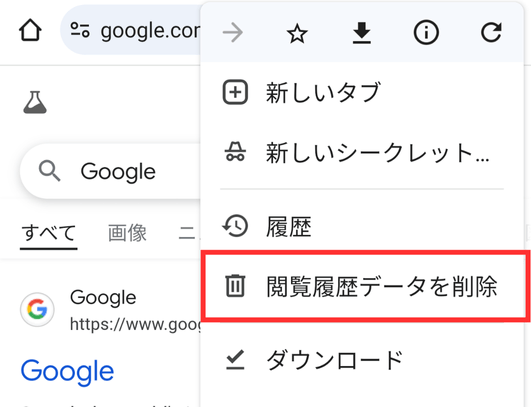Bookmark page with the star icon
531x407 pixels.
[x=297, y=34]
